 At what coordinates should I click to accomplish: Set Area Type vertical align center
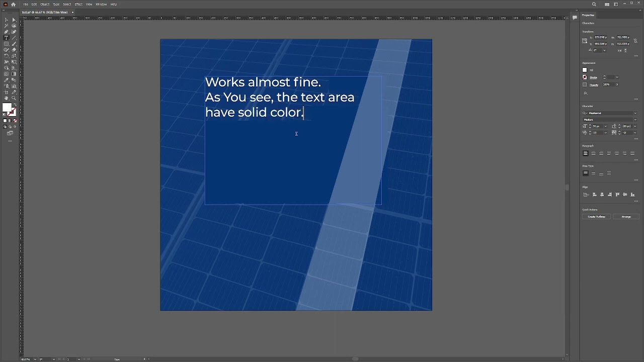[x=594, y=173]
